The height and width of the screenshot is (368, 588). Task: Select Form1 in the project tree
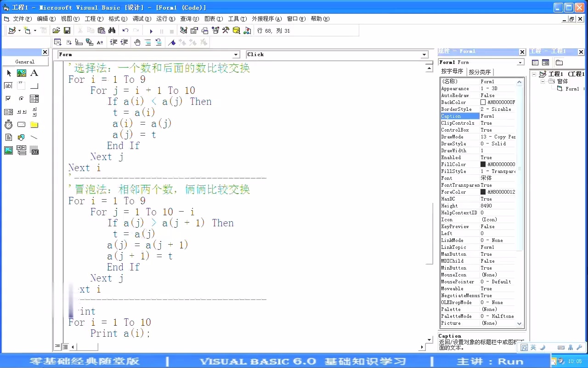tap(571, 89)
